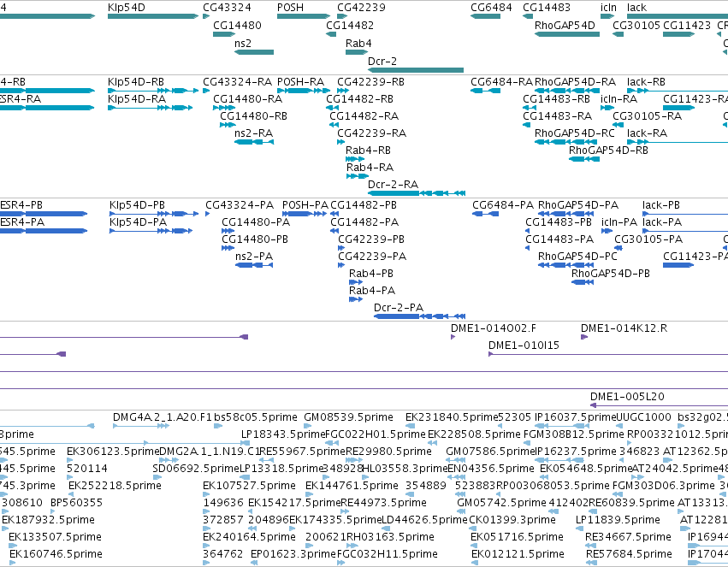The height and width of the screenshot is (567, 728).
Task: Select the Dcr-2-PA protein feature
Action: [x=419, y=316]
